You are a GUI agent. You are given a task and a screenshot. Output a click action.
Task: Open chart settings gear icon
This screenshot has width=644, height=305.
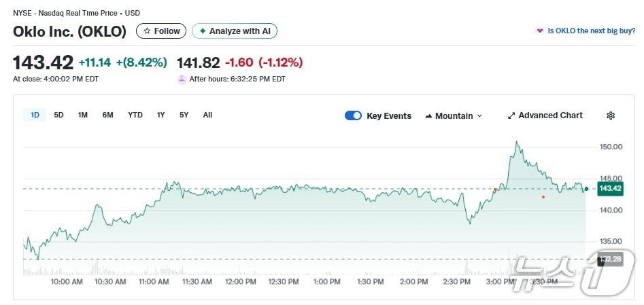tap(610, 116)
